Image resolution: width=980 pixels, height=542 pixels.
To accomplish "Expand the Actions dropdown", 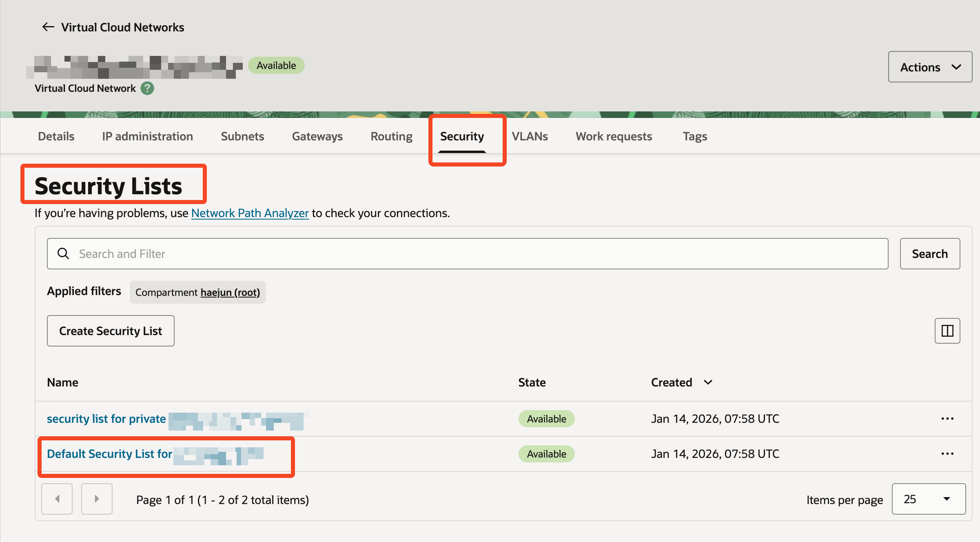I will (x=930, y=67).
